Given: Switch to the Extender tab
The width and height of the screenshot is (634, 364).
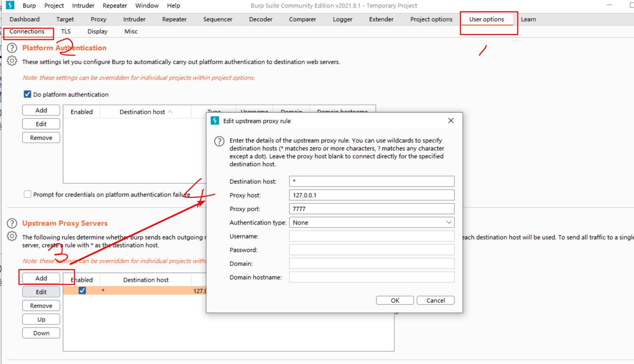Looking at the screenshot, I should tap(381, 19).
